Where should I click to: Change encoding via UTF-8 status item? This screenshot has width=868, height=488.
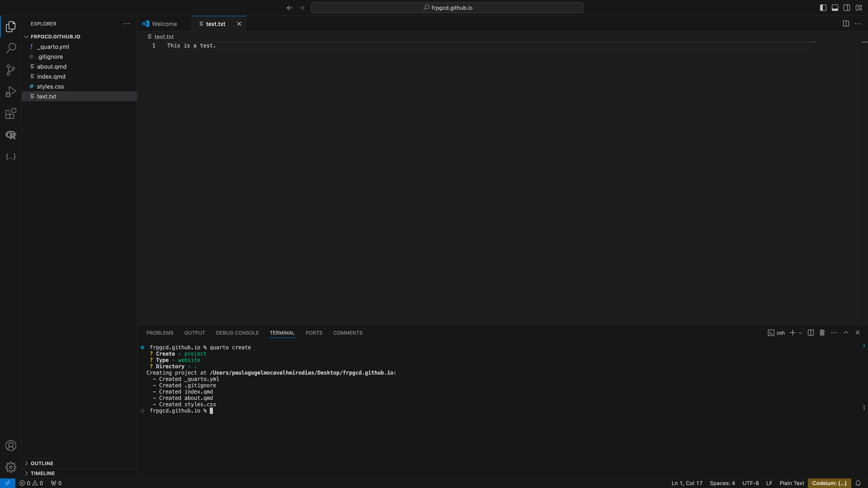click(750, 483)
